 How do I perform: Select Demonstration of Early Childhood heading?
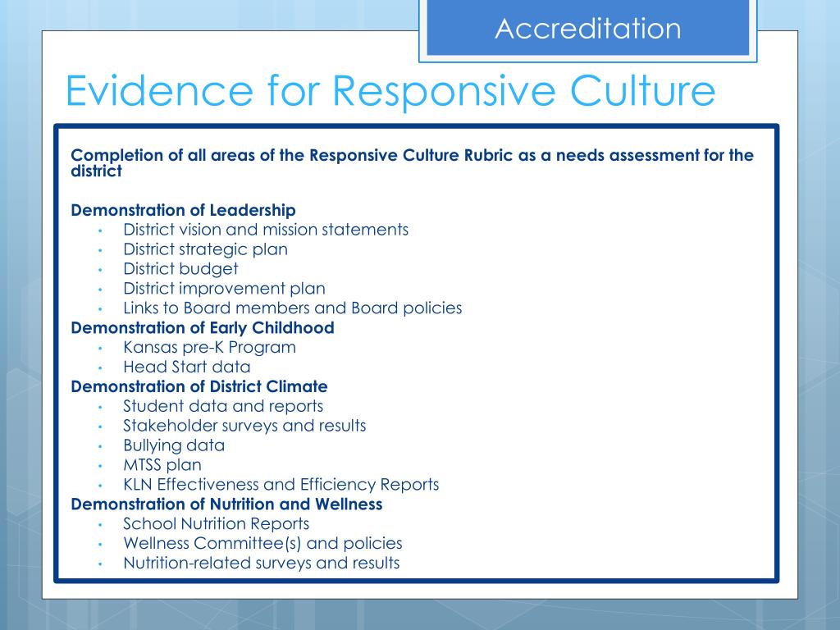[x=203, y=328]
